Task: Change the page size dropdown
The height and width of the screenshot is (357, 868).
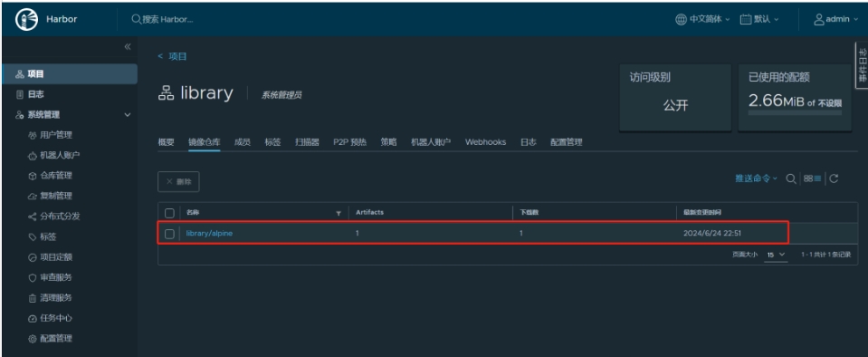Action: (x=776, y=255)
